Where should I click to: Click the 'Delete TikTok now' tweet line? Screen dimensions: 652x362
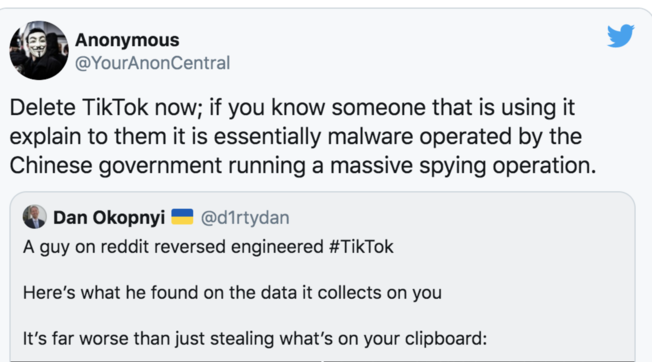pyautogui.click(x=292, y=108)
